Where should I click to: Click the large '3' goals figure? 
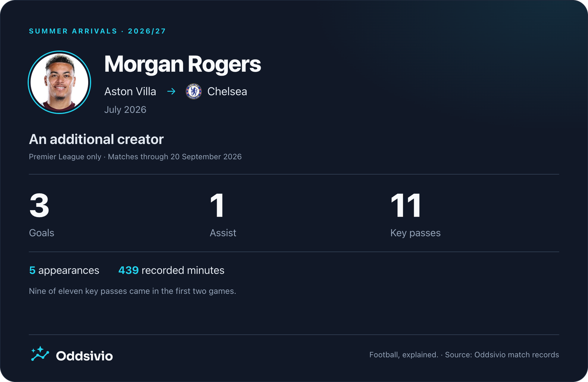pyautogui.click(x=39, y=206)
